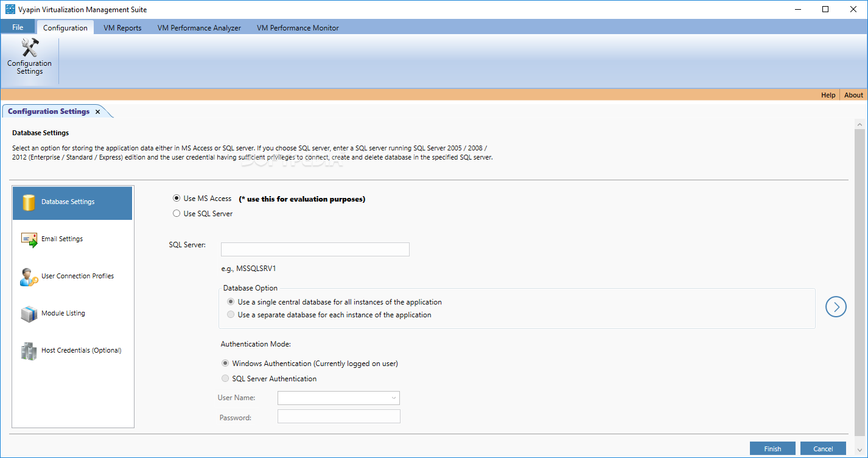Select SQL Server Authentication mode
The width and height of the screenshot is (868, 458).
(225, 379)
